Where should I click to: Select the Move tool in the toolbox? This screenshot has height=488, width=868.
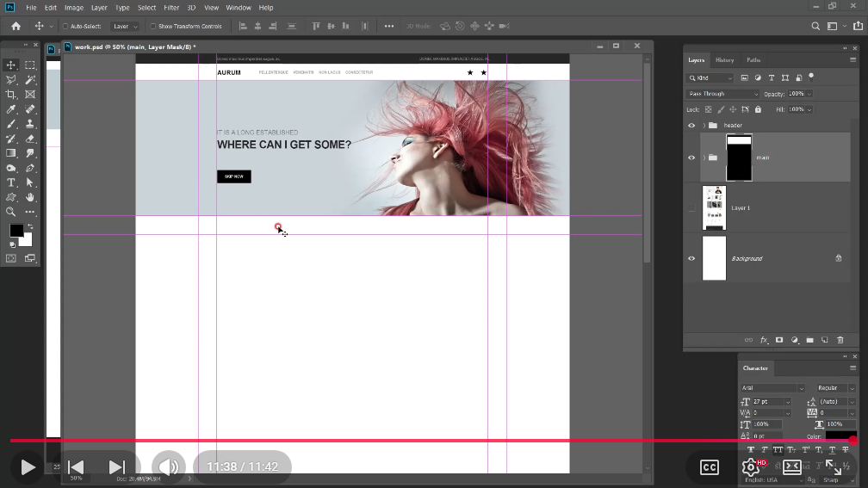pos(11,65)
